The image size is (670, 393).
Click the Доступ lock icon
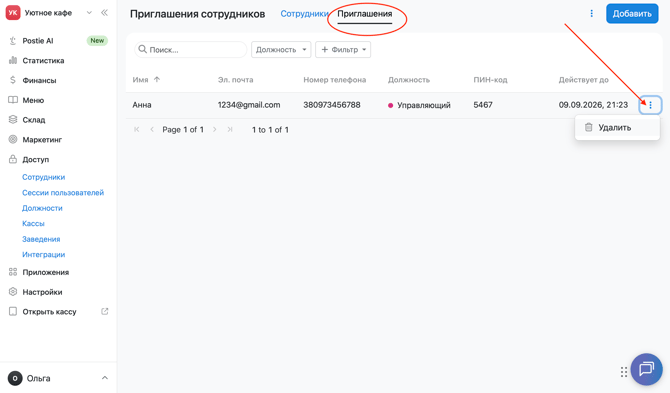pos(13,159)
